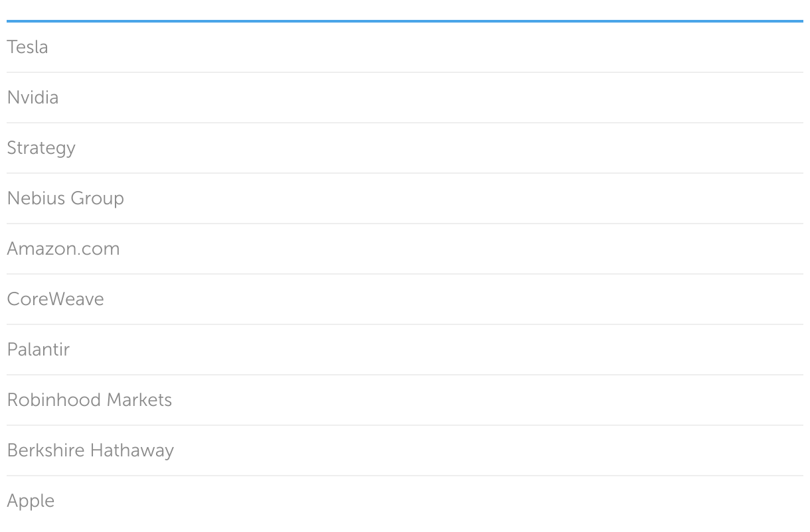Select Strategy from the list
The image size is (810, 532).
pyautogui.click(x=41, y=148)
